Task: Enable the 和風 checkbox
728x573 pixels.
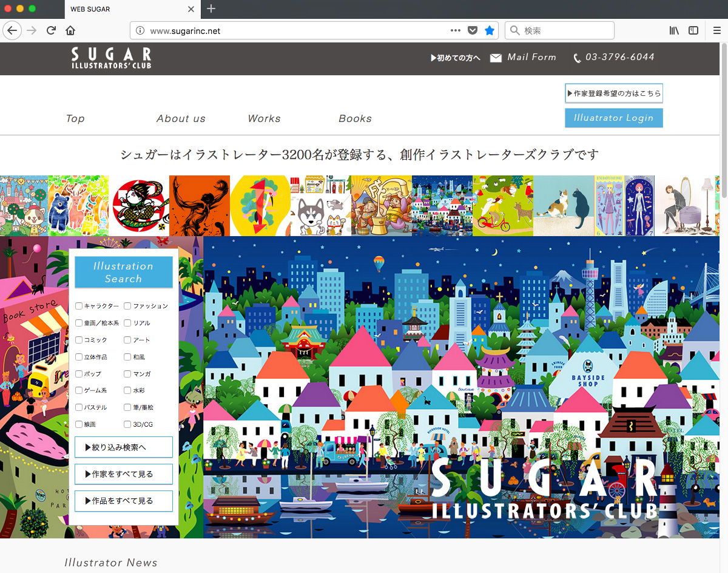Action: [x=127, y=357]
